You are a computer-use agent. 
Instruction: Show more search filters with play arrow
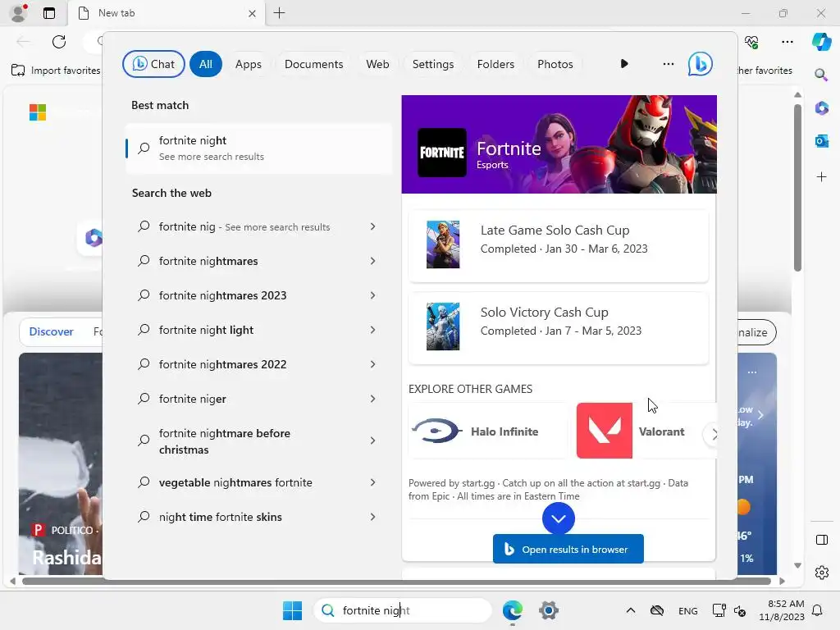(624, 64)
